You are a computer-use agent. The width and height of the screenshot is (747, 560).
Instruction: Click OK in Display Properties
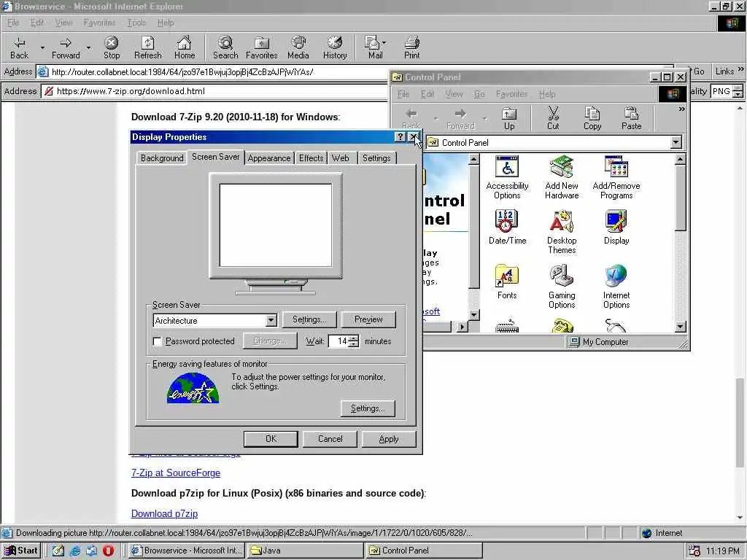coord(271,439)
